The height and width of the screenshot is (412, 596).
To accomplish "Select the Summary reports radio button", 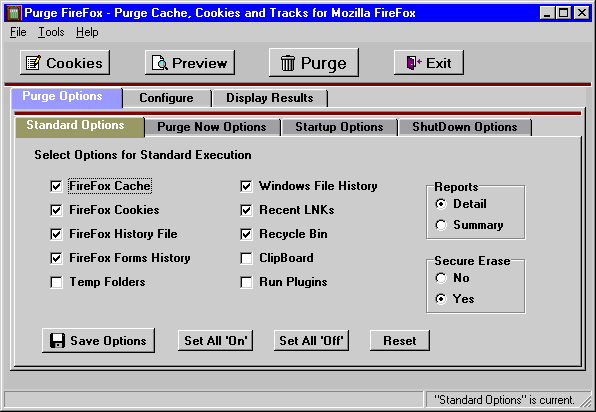I will [x=441, y=225].
